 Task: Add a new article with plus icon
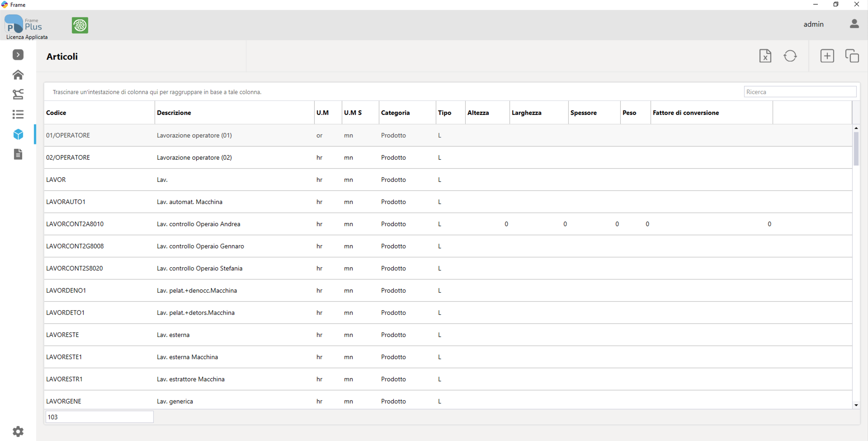pyautogui.click(x=827, y=56)
